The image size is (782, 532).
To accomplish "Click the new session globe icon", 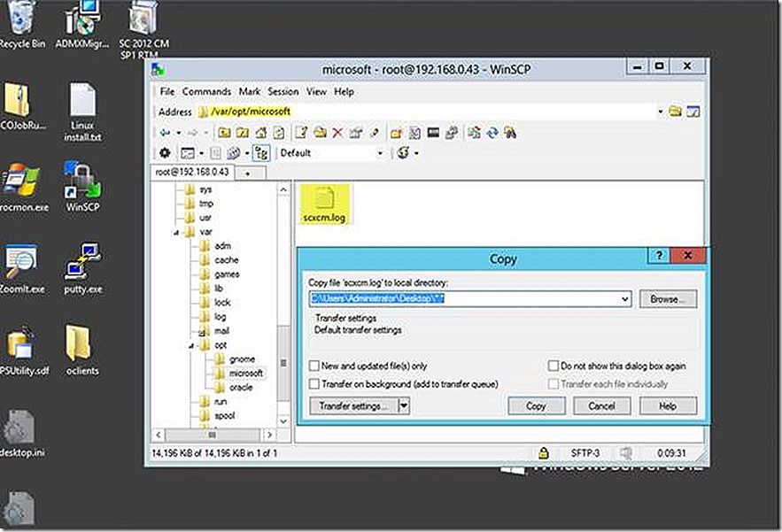I will 403,153.
